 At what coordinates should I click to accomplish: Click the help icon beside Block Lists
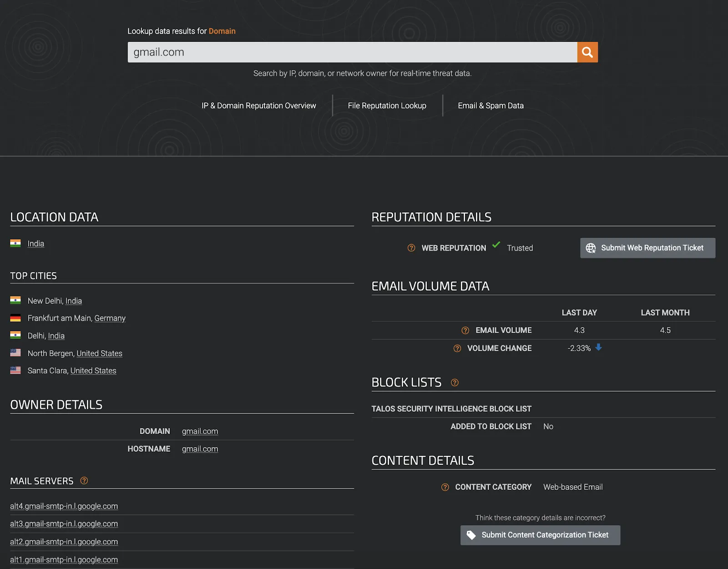pos(455,383)
